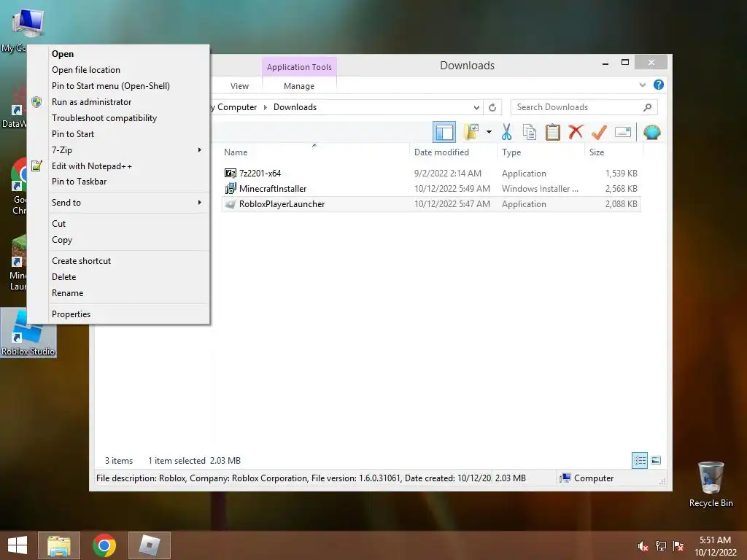Click the network tray icon
Screen dimensions: 747x560
point(660,546)
